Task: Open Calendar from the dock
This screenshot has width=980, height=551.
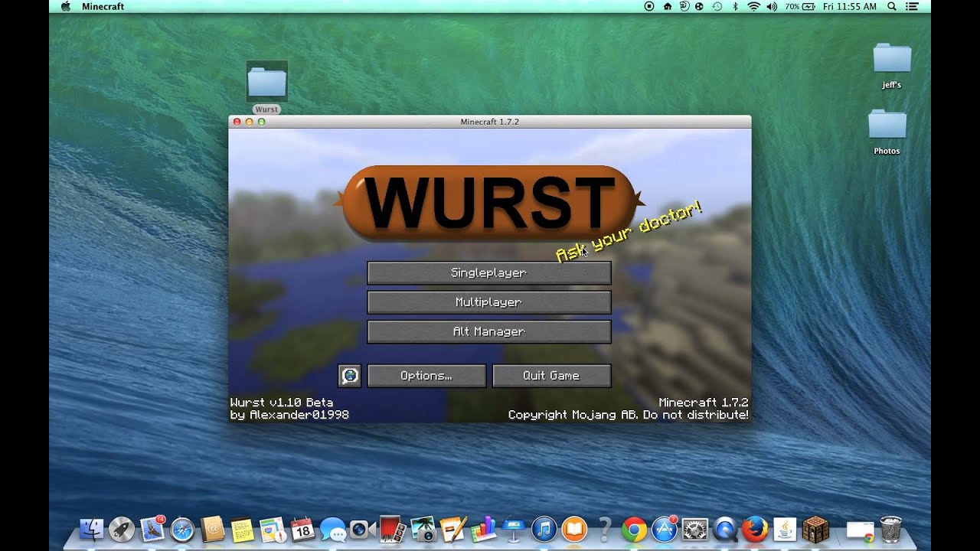Action: (x=302, y=529)
